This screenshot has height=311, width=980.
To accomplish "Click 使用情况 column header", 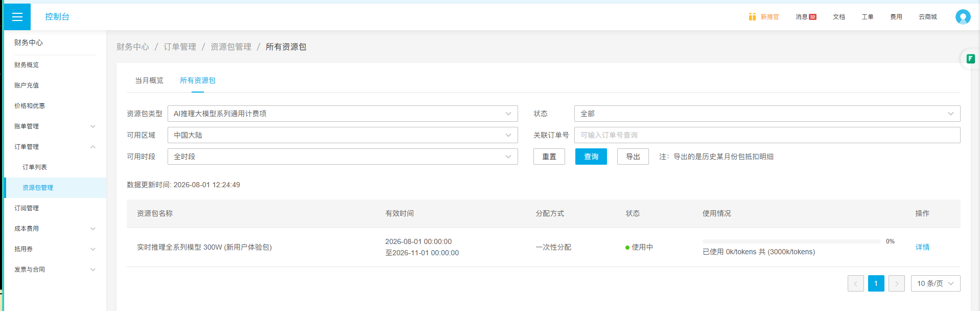I will click(x=717, y=213).
